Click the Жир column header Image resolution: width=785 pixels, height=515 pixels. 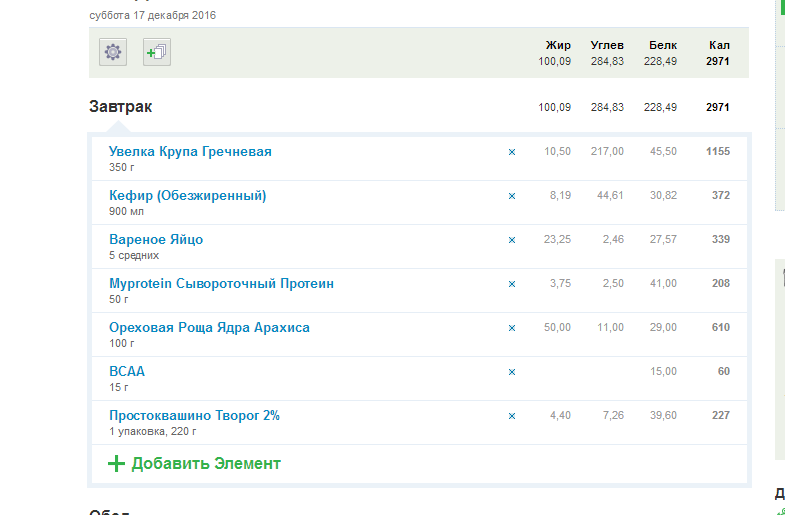tap(558, 46)
